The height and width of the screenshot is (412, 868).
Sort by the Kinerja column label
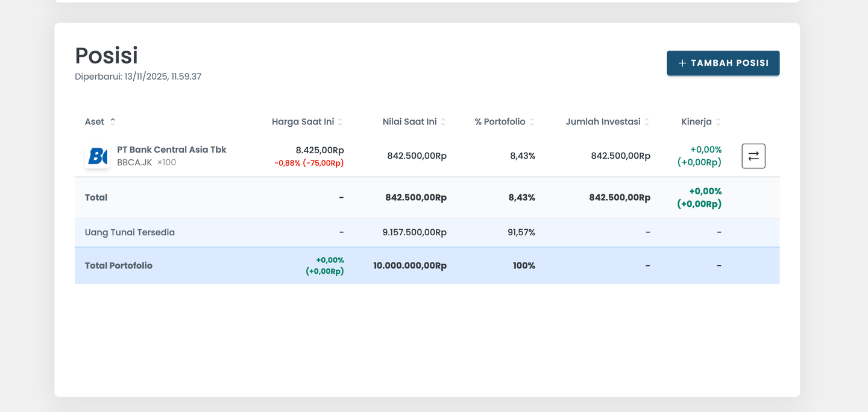(696, 122)
